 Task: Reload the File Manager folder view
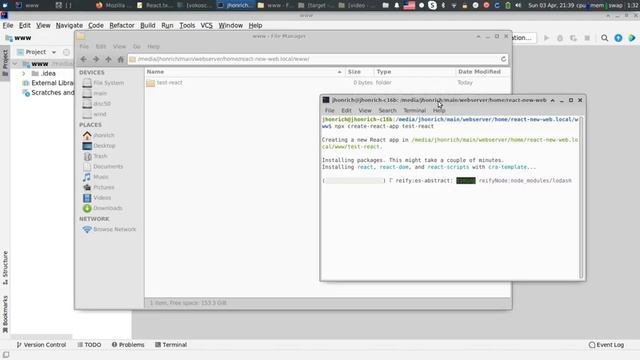(x=503, y=59)
